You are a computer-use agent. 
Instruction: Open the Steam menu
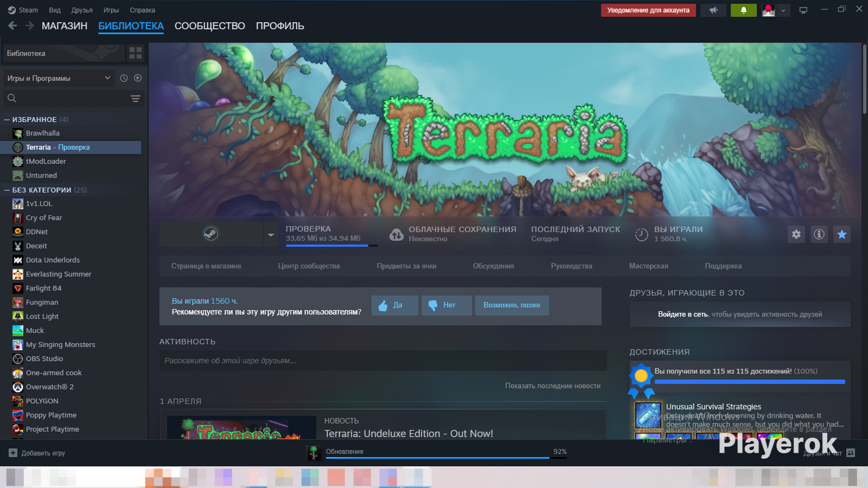point(23,10)
